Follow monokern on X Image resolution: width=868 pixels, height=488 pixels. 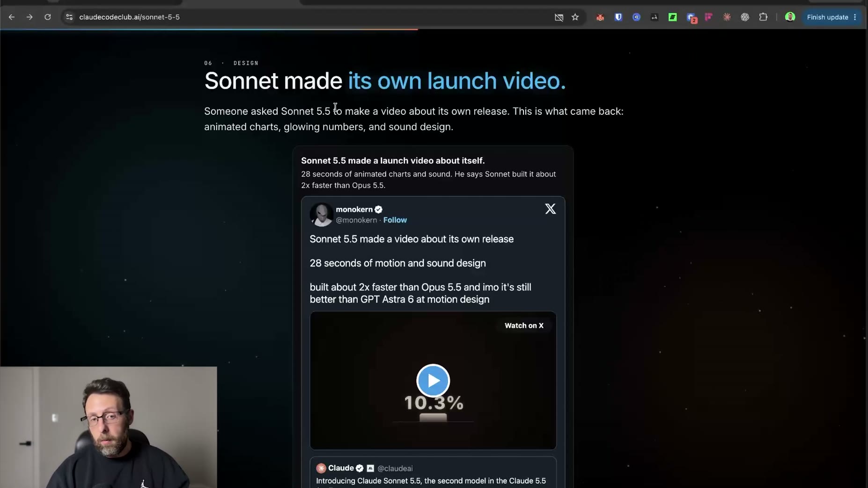pos(395,220)
